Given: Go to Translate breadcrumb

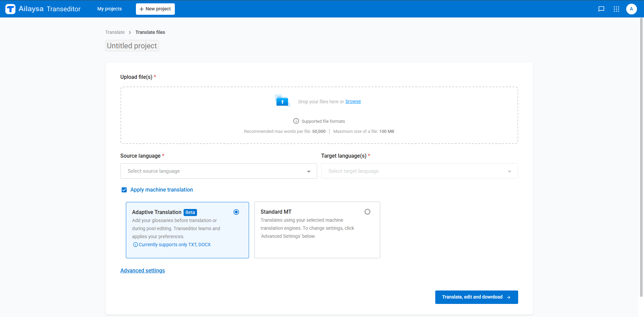Looking at the screenshot, I should tap(115, 32).
